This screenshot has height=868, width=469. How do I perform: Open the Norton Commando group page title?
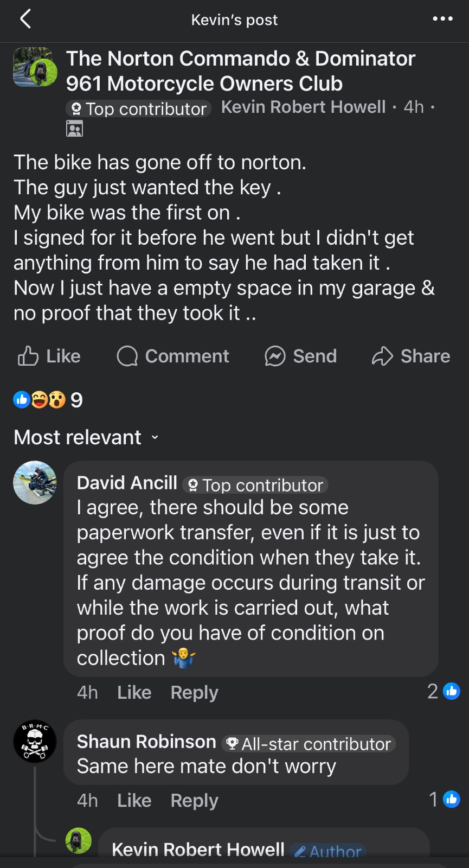(x=241, y=71)
